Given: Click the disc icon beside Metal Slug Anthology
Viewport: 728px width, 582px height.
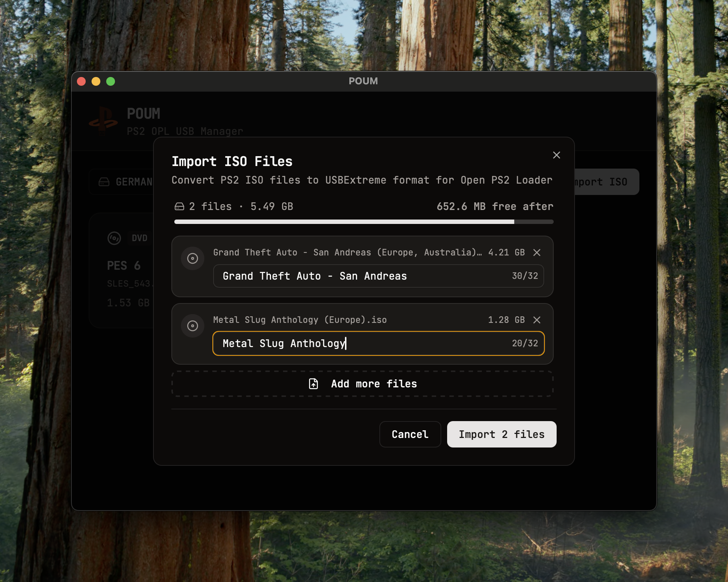Looking at the screenshot, I should coord(193,326).
